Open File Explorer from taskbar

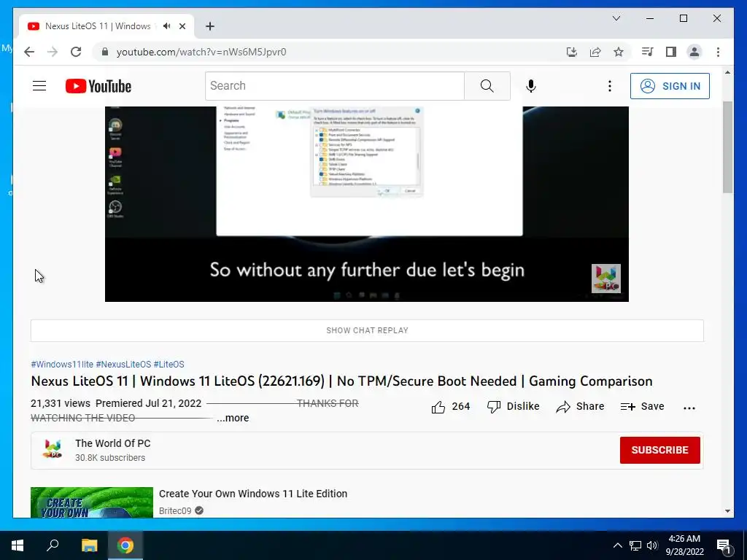[x=89, y=545]
